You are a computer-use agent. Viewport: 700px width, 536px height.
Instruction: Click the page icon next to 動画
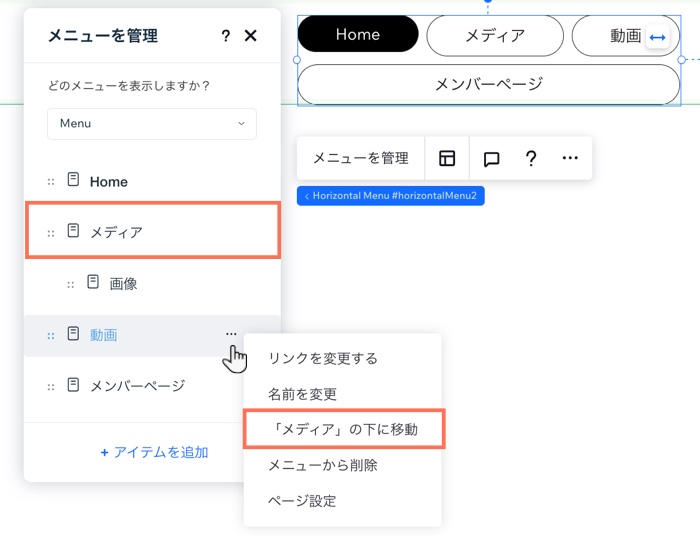[x=73, y=333]
